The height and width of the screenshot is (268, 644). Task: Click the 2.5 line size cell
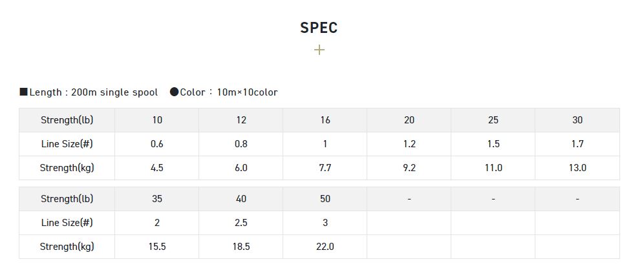coord(241,223)
